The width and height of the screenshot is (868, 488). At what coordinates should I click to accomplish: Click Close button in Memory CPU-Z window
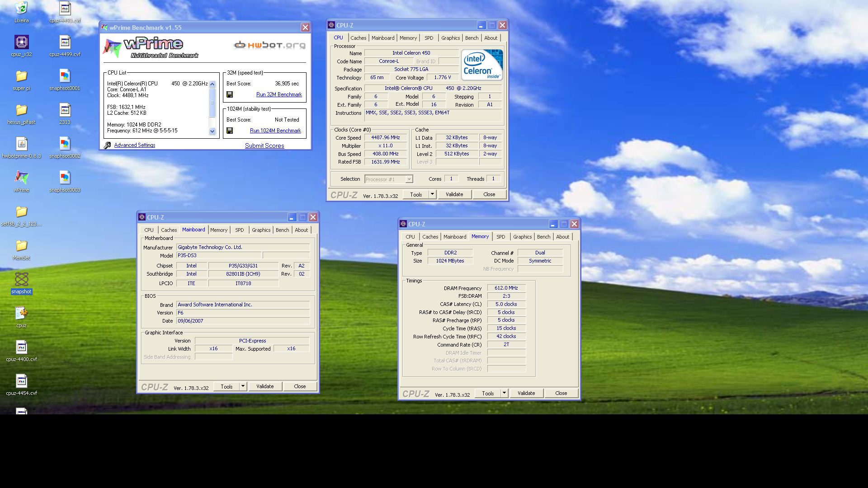(x=561, y=393)
